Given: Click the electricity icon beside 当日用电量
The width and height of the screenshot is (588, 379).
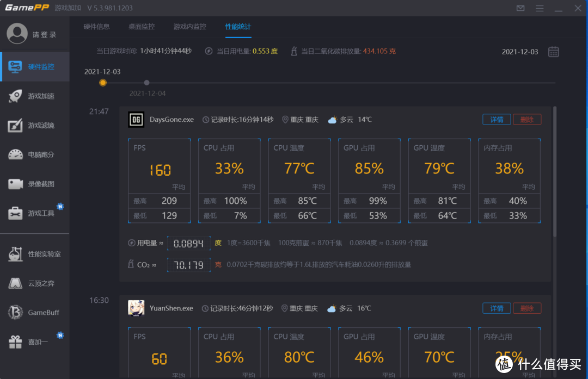Looking at the screenshot, I should 209,51.
